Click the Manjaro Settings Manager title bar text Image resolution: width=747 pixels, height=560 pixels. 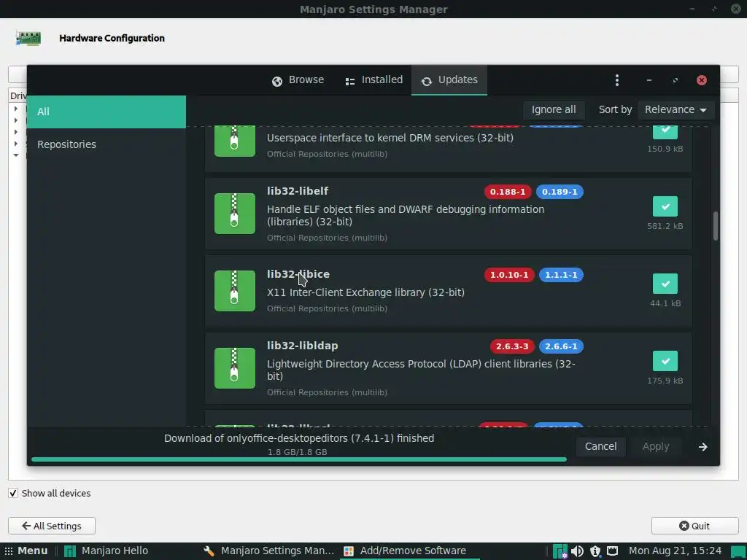click(x=373, y=9)
